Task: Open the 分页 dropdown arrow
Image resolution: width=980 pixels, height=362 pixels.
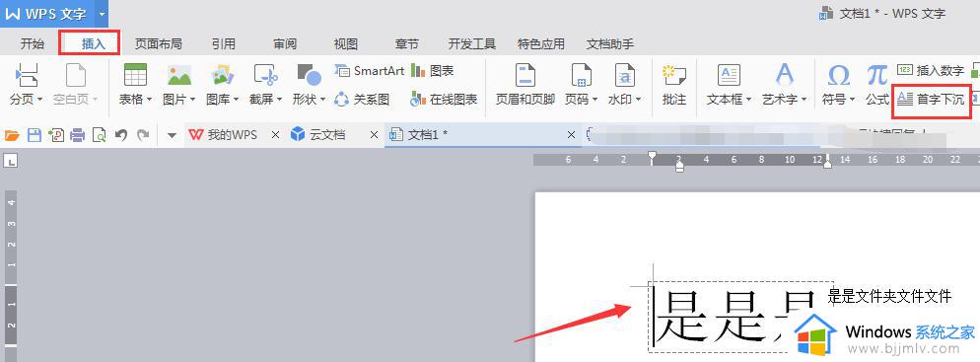Action: 40,100
